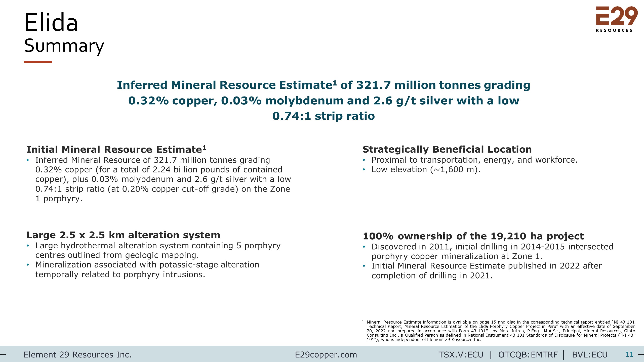The height and width of the screenshot is (362, 644).
Task: Click 'Large 2.5 x 2.5 km alteration system' heading
Action: point(123,235)
